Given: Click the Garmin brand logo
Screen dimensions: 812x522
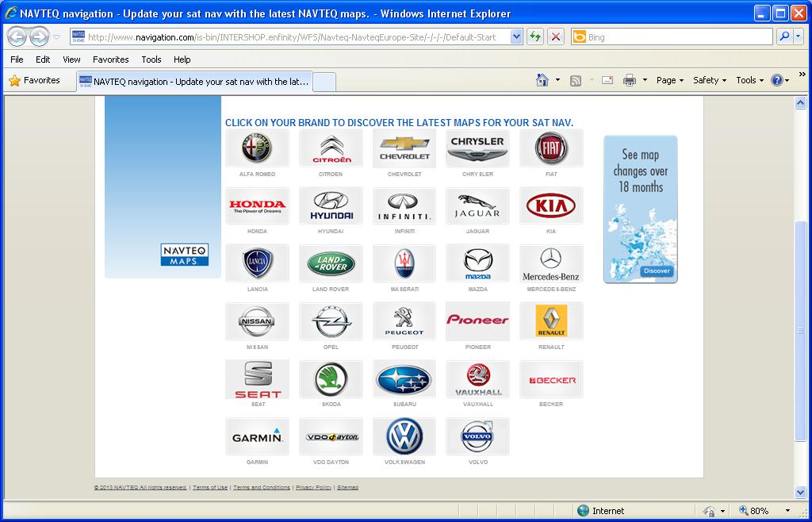Looking at the screenshot, I should click(257, 436).
